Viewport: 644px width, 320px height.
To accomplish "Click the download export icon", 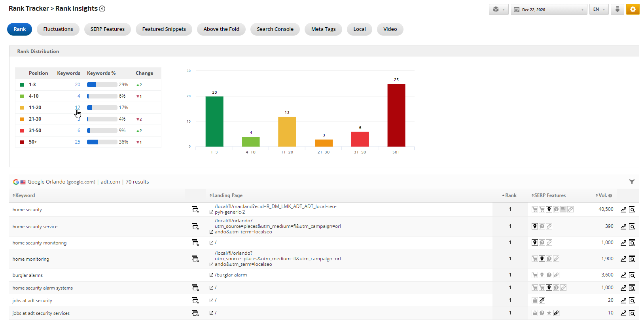I will 617,9.
